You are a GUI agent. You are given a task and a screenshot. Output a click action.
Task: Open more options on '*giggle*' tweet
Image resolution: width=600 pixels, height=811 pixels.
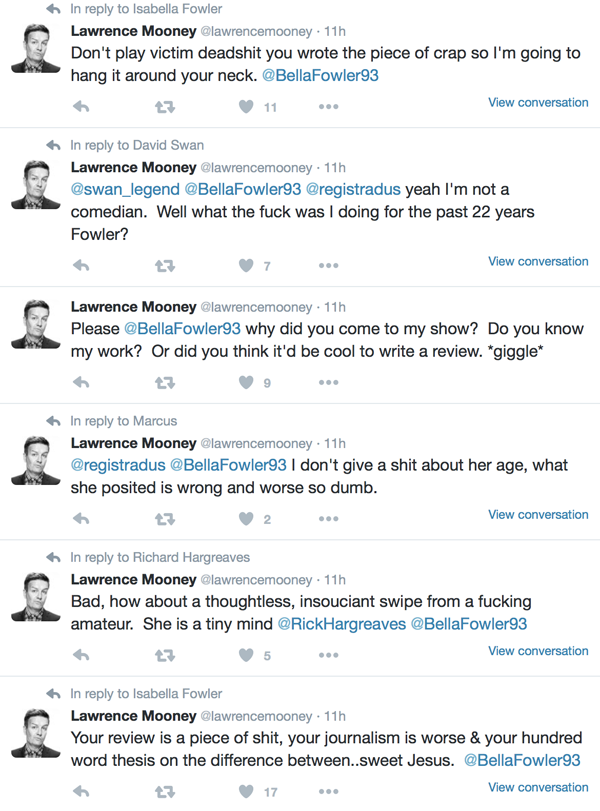click(328, 382)
